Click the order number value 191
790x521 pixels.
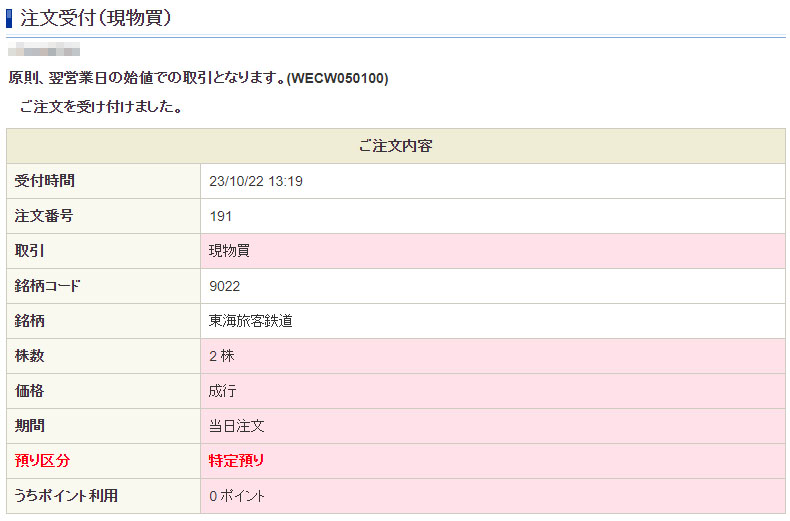tap(221, 216)
